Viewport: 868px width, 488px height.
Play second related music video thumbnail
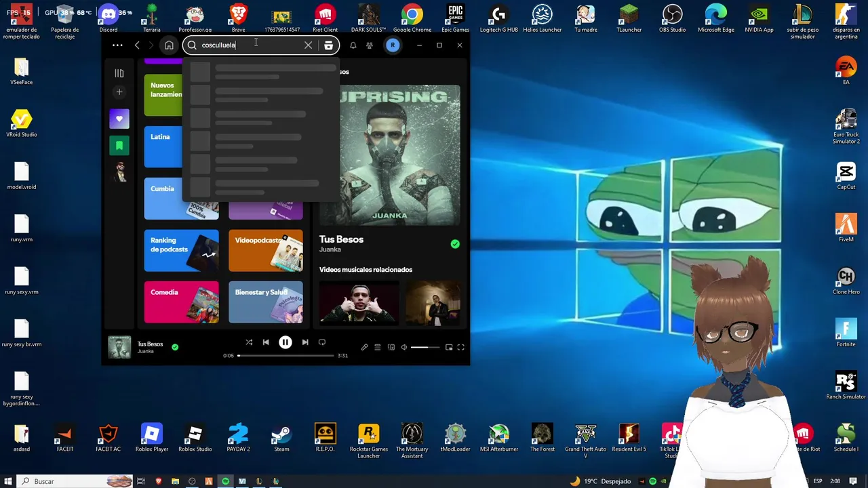click(433, 303)
